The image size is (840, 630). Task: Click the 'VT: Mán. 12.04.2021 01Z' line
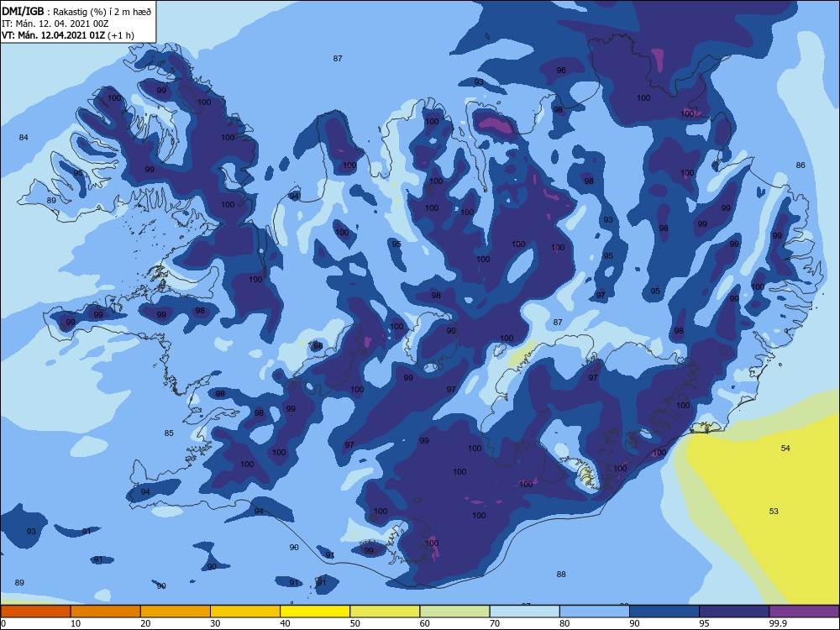(54, 35)
